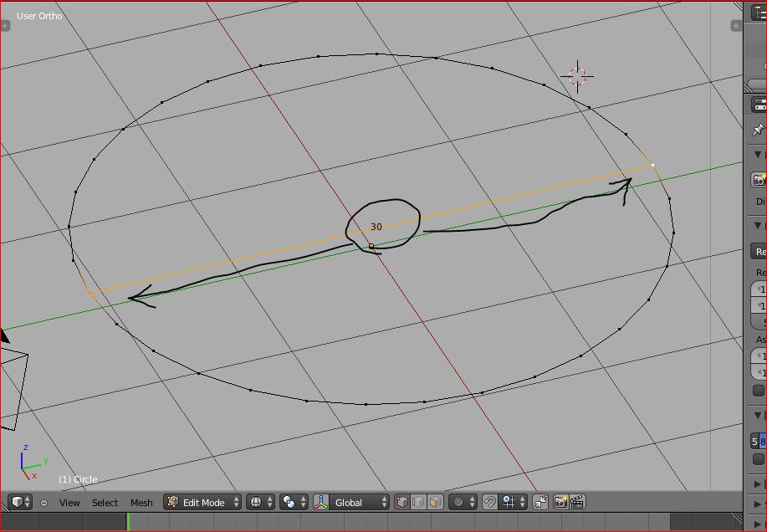
Task: Click the Properties editor type icon
Action: point(760,105)
